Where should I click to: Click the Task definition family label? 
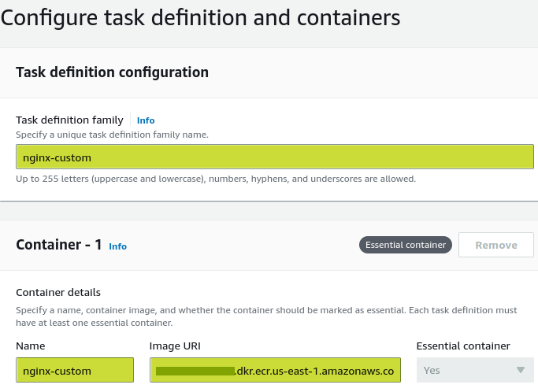[x=69, y=120]
